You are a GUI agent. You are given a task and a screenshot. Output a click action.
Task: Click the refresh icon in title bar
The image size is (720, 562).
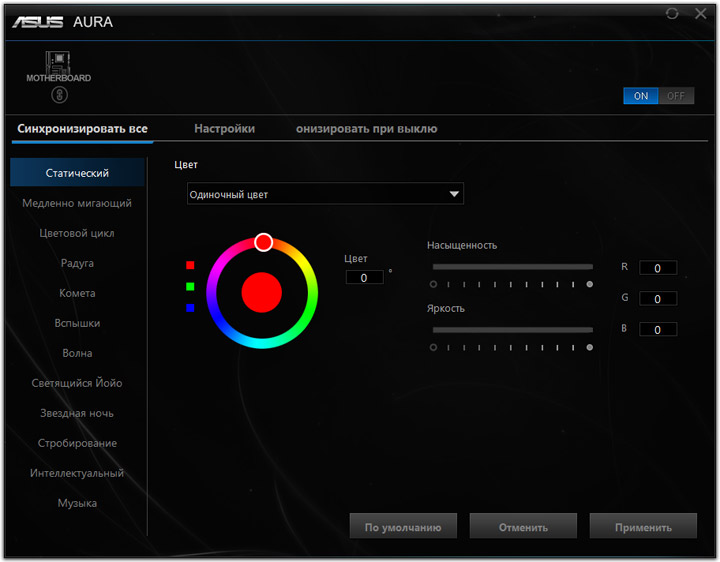[672, 14]
